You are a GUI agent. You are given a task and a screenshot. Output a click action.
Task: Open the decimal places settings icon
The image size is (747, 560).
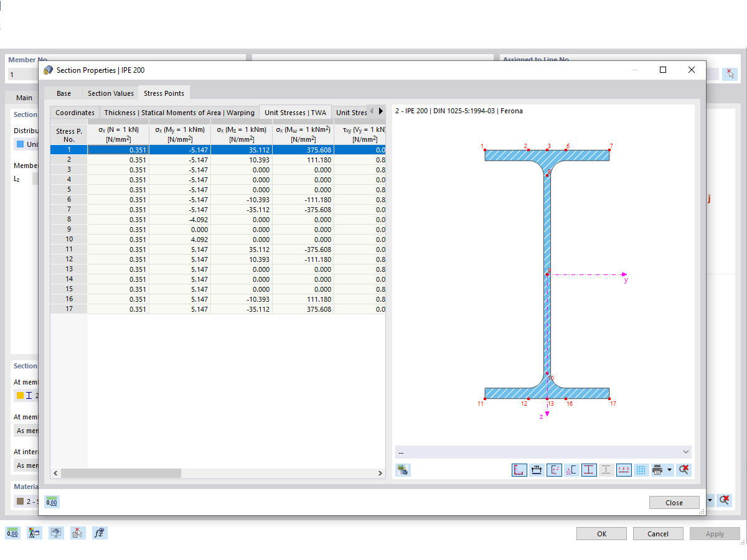(x=52, y=502)
